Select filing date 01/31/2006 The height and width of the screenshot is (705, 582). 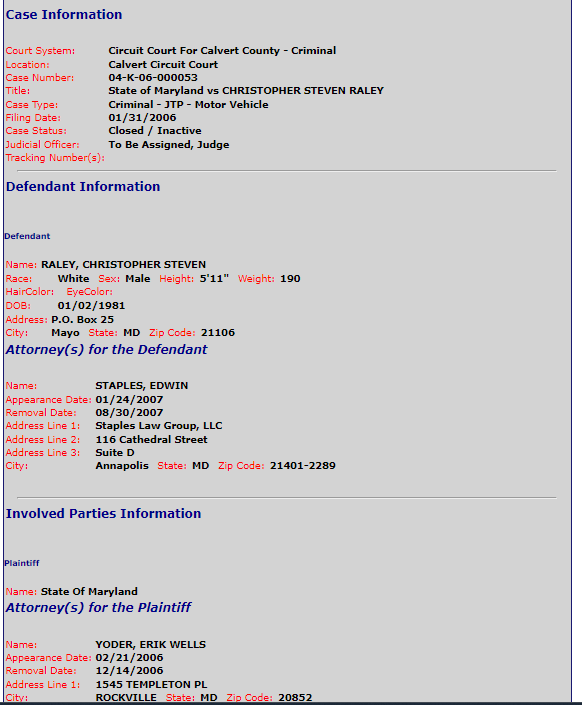[142, 117]
